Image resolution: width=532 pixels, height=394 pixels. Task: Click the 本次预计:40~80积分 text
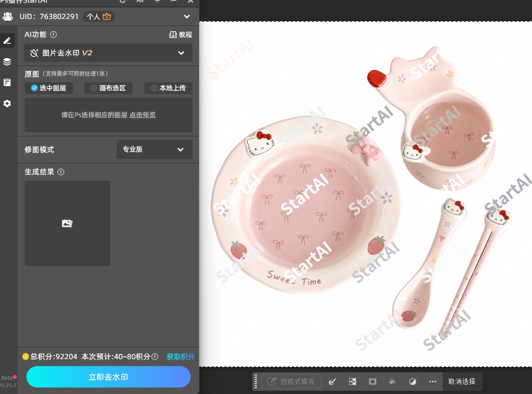click(116, 357)
